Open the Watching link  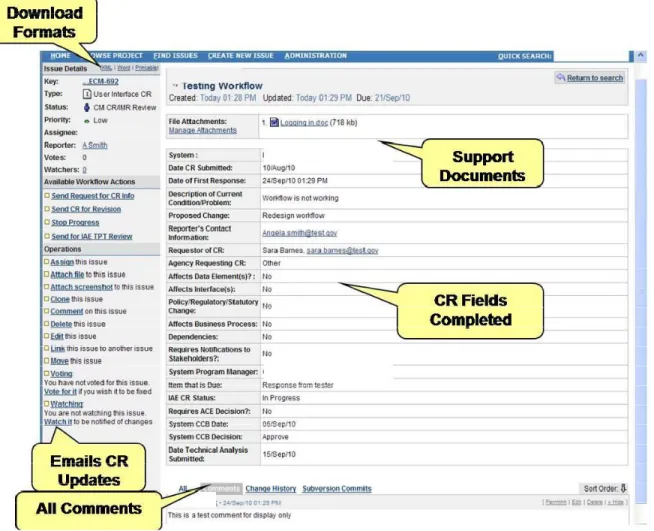(x=67, y=404)
